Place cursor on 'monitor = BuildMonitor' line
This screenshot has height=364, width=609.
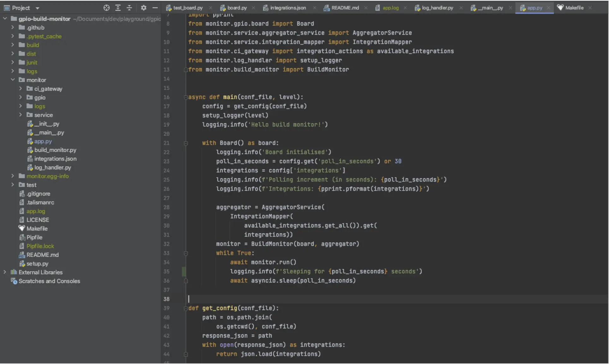click(287, 244)
